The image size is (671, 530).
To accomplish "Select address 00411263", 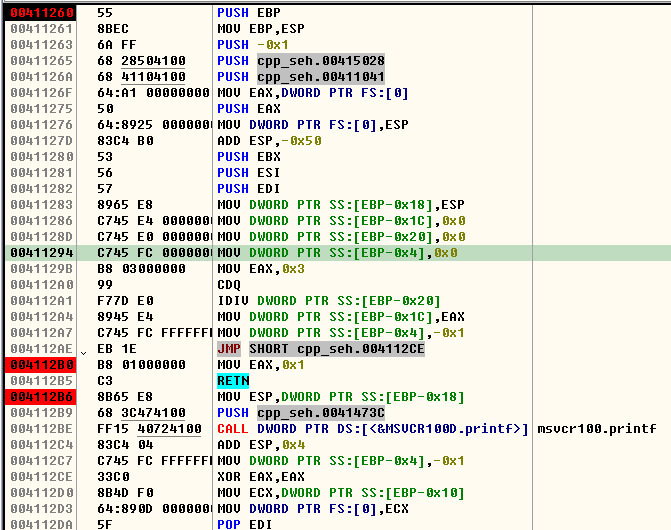I will [x=42, y=45].
